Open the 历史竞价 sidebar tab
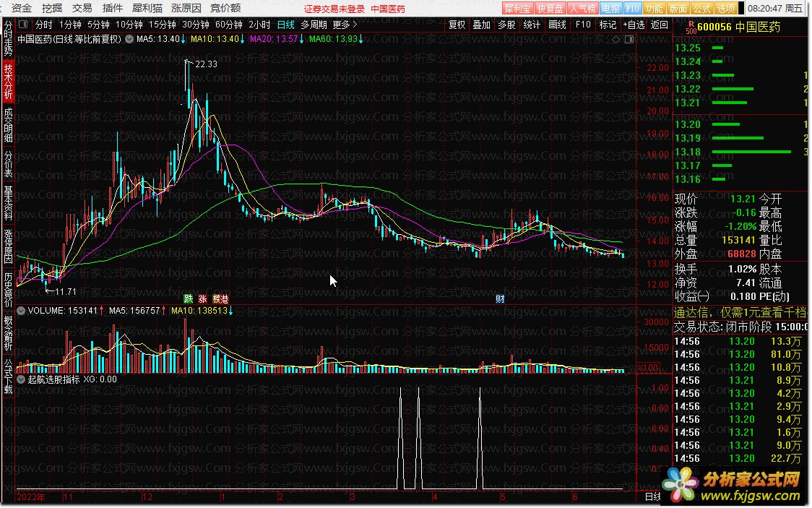Screen dimensions: 812x508 point(8,289)
